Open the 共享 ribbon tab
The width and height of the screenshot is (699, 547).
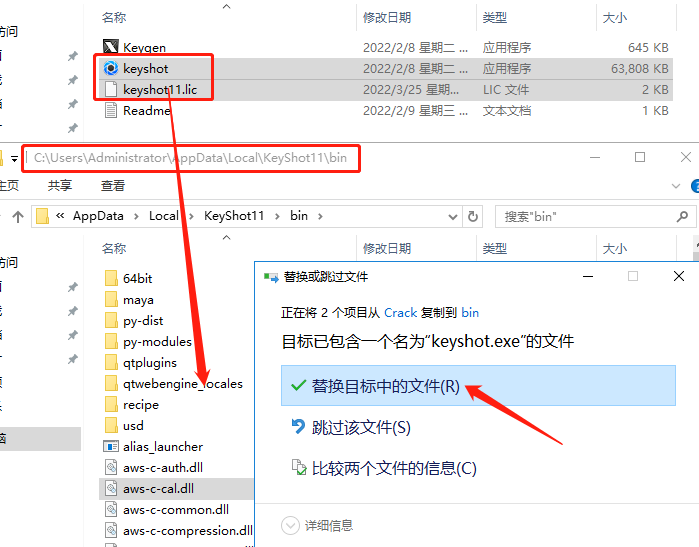[60, 185]
